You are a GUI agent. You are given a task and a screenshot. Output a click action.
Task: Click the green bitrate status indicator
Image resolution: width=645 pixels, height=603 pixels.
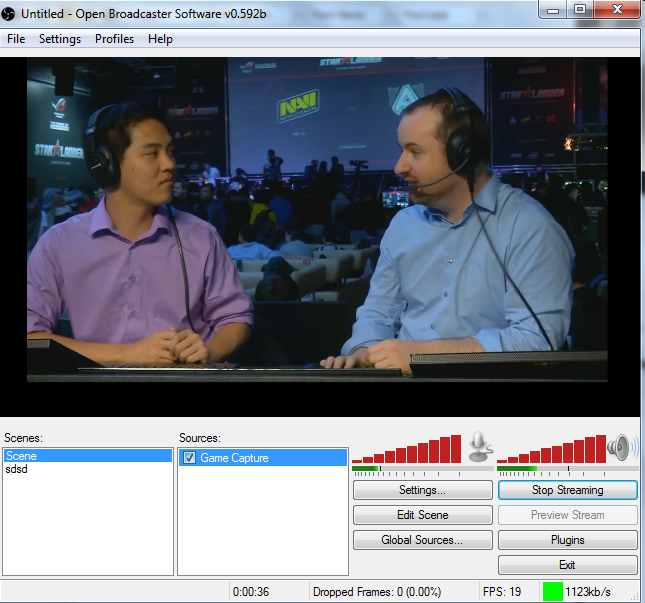pos(552,591)
